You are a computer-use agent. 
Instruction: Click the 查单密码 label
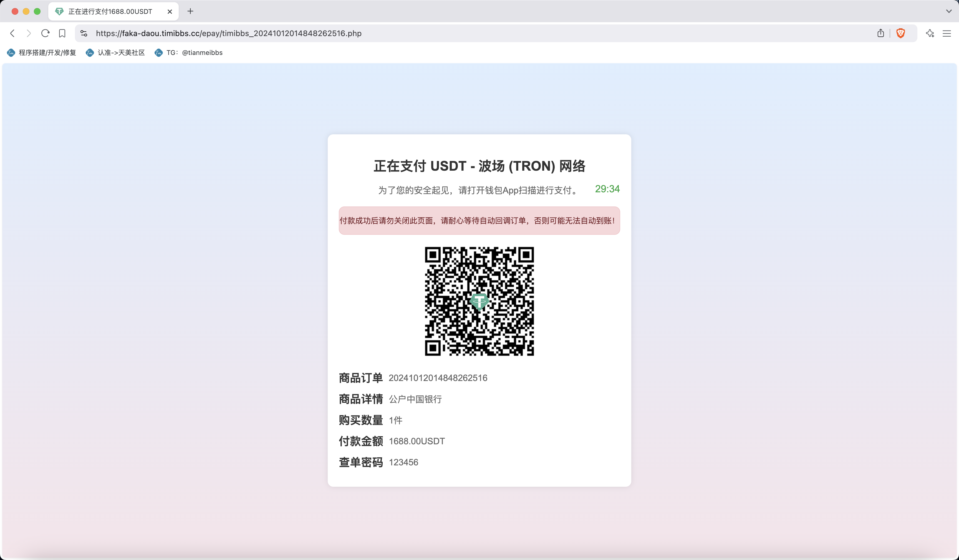(x=361, y=462)
